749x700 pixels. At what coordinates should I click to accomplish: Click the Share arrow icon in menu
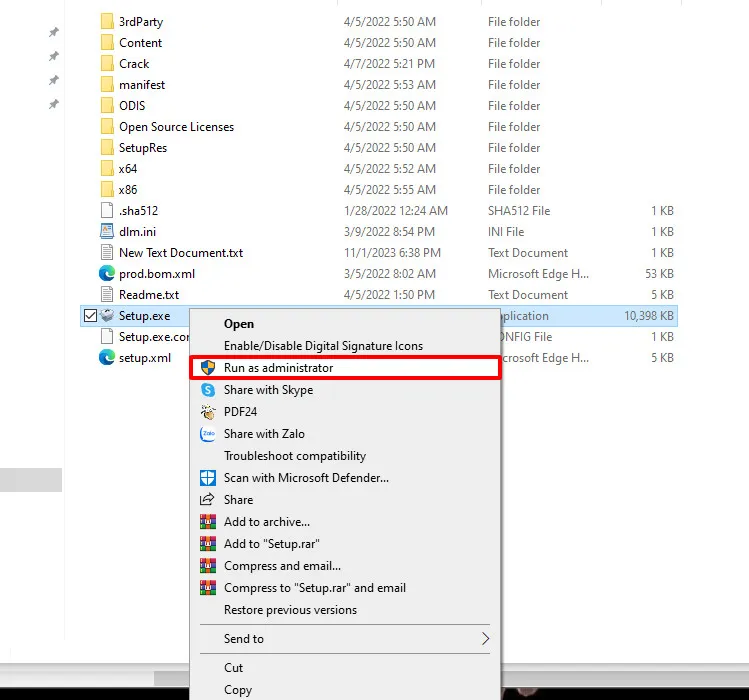(x=208, y=500)
